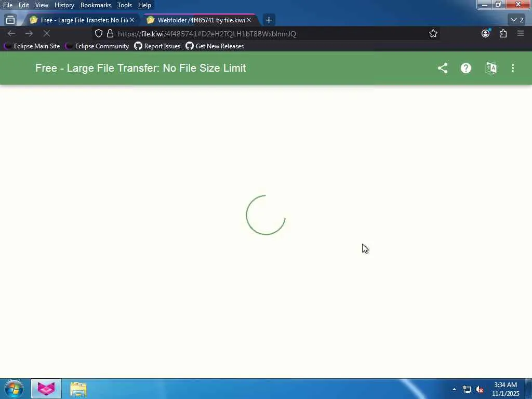Open a new tab with plus button
The image size is (532, 399).
[x=269, y=20]
